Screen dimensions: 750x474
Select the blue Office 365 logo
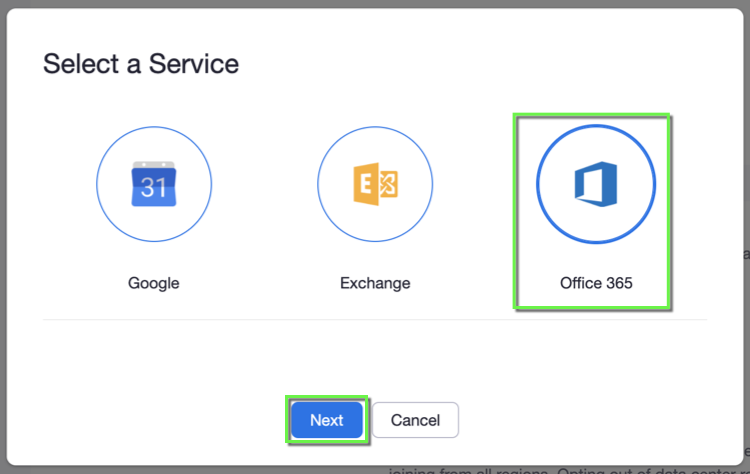pyautogui.click(x=596, y=186)
